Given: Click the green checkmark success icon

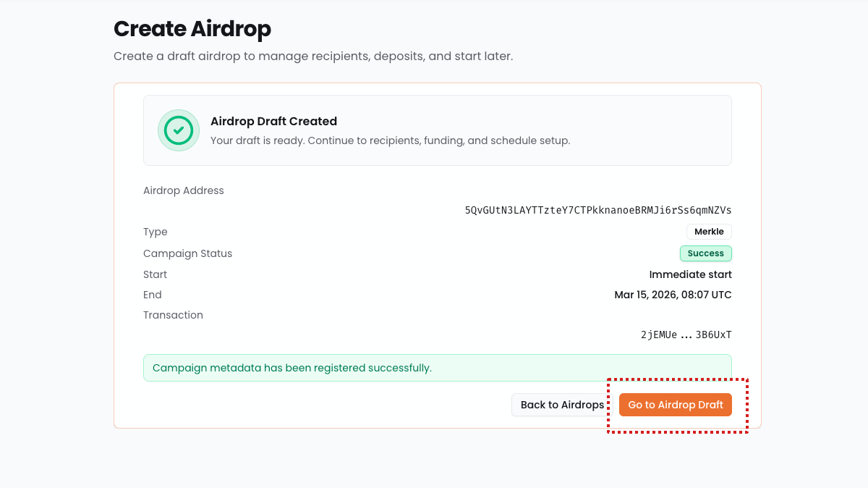Looking at the screenshot, I should tap(179, 130).
